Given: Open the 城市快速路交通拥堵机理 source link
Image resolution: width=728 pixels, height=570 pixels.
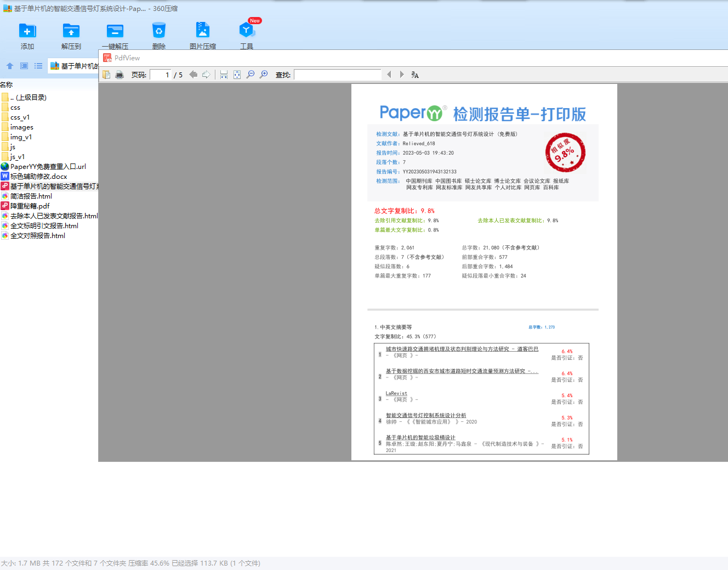Looking at the screenshot, I should pyautogui.click(x=462, y=349).
